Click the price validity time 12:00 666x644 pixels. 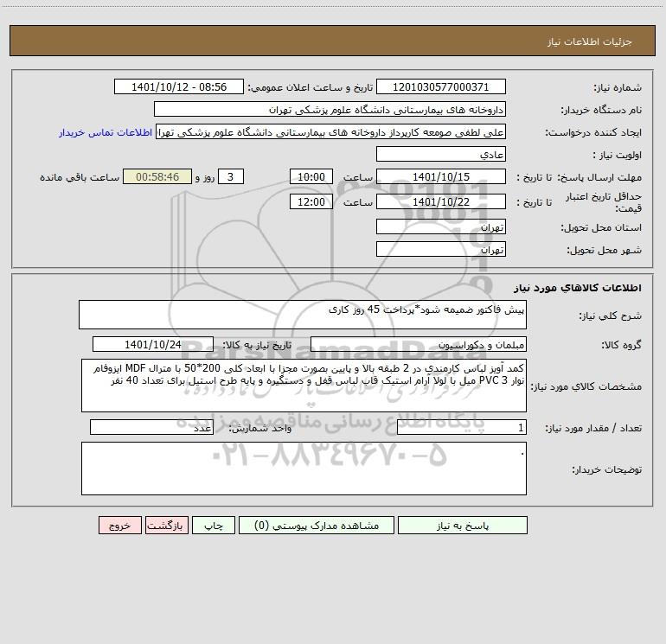point(311,201)
